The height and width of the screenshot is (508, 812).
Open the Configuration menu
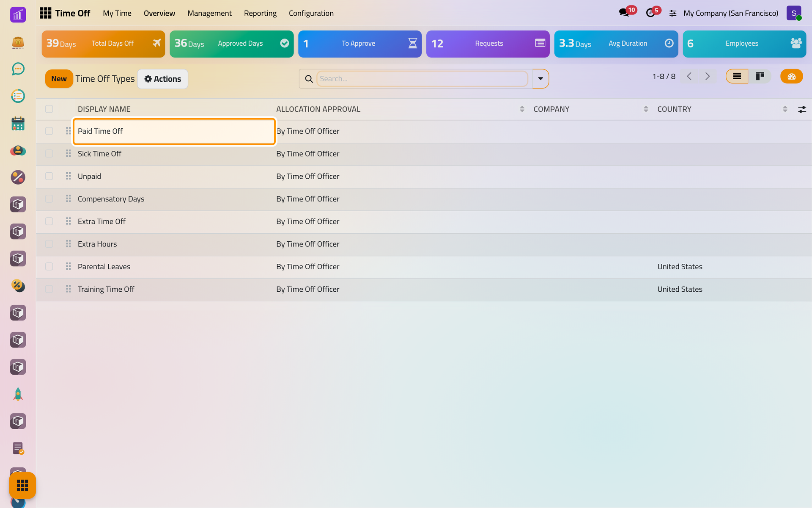[311, 13]
